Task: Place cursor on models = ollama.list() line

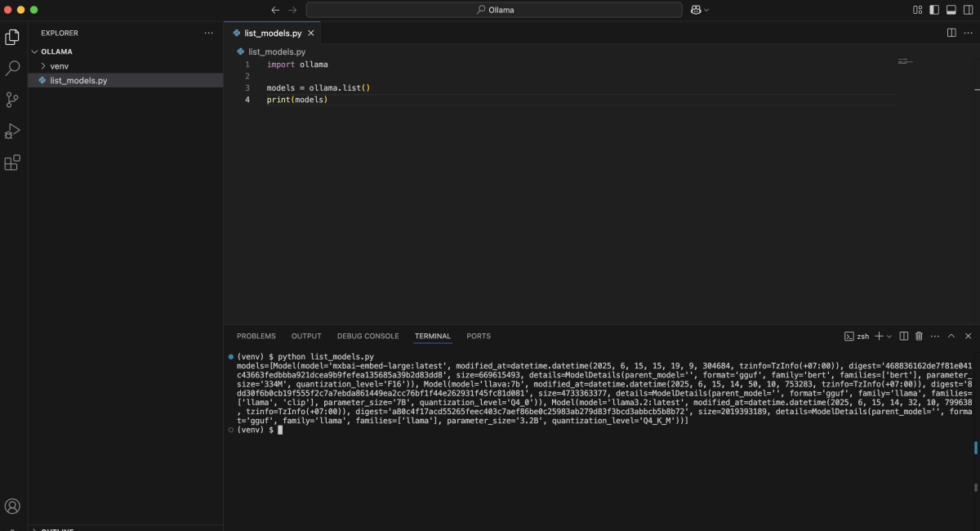Action: tap(318, 87)
